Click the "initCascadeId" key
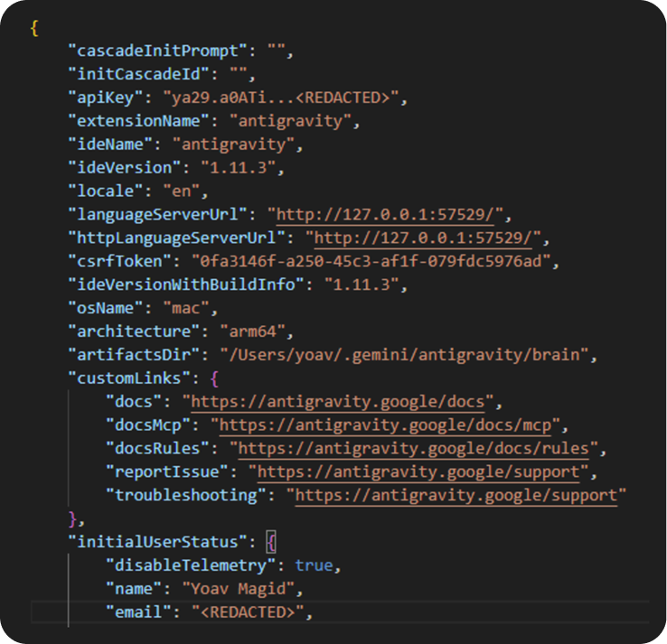Screen dimensions: 667x644 tap(139, 74)
